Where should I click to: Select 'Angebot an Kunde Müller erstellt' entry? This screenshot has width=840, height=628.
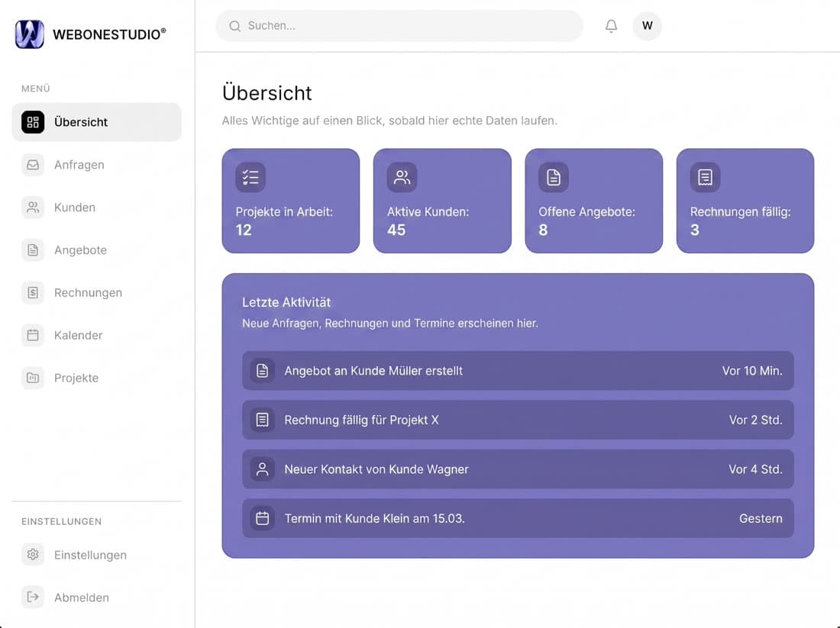(518, 371)
